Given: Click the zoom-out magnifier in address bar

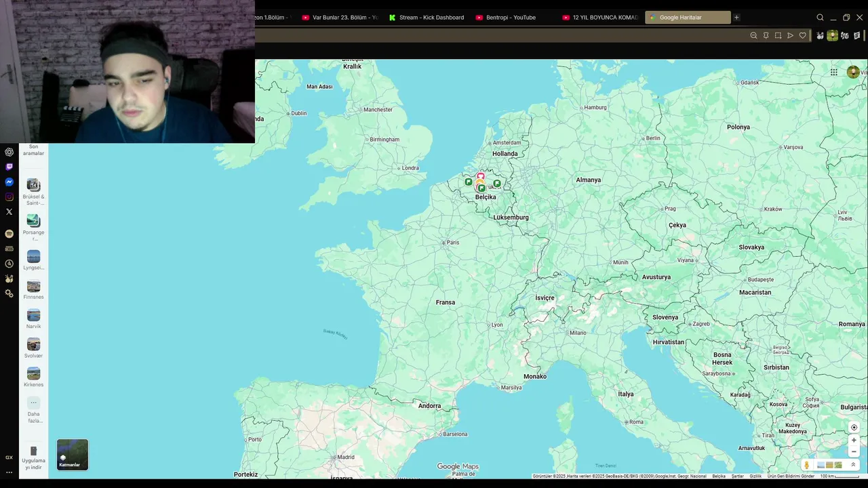Looking at the screenshot, I should tap(753, 35).
